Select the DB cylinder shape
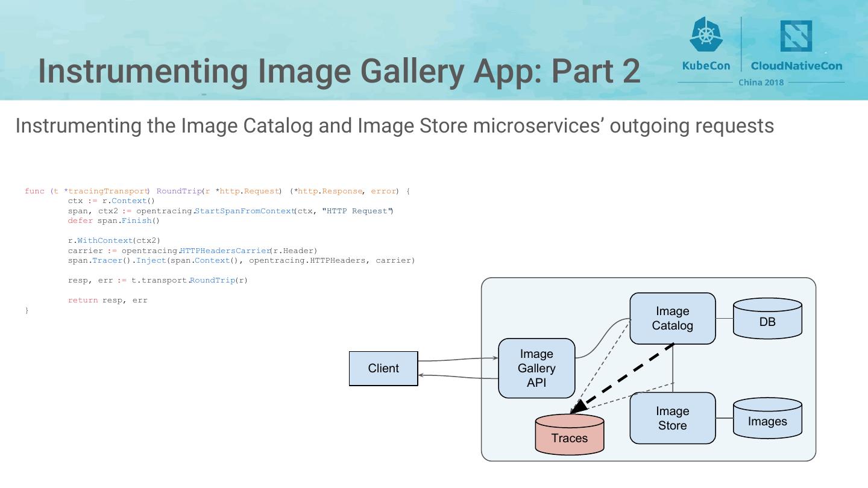This screenshot has height=488, width=868. (x=767, y=319)
